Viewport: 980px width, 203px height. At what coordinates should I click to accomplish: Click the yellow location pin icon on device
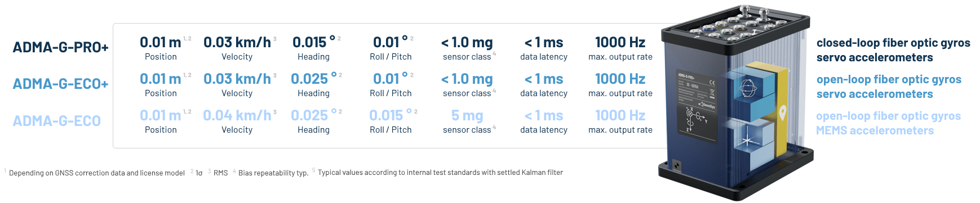782,113
